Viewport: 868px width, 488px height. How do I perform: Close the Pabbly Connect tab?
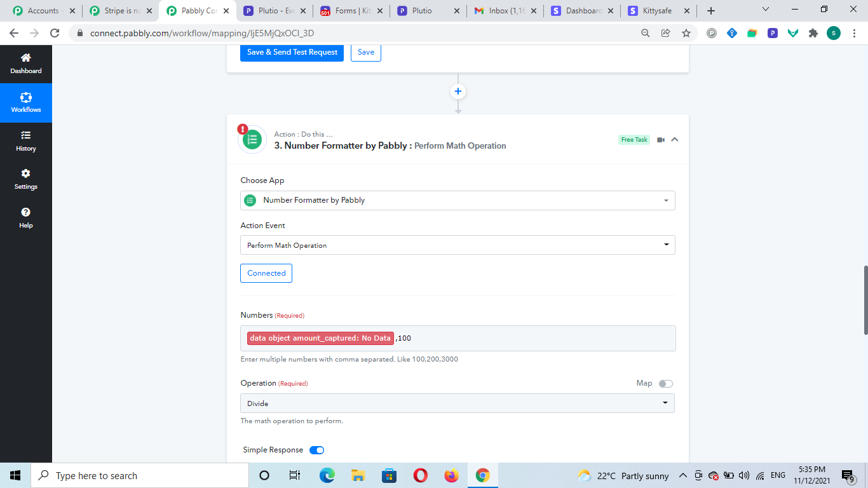tap(226, 11)
